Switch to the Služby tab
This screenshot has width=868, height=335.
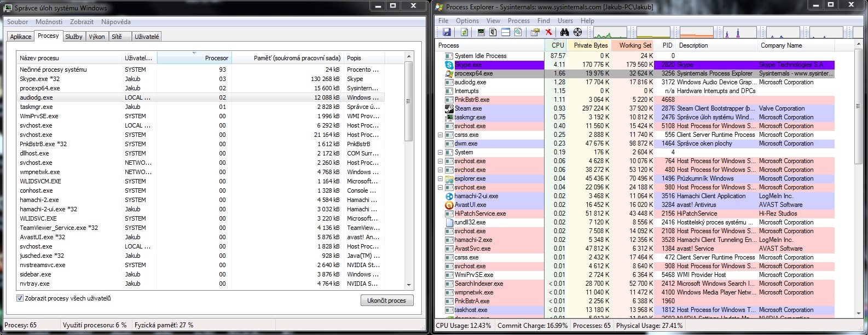coord(73,37)
